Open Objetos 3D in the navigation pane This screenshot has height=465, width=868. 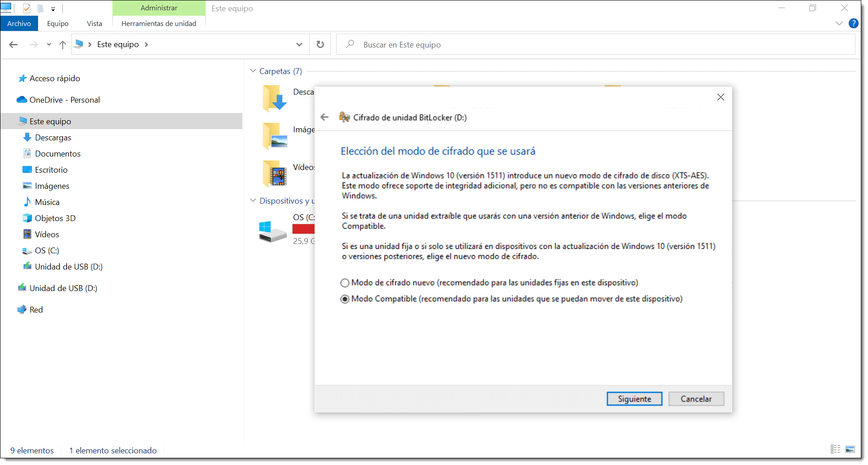pyautogui.click(x=55, y=218)
